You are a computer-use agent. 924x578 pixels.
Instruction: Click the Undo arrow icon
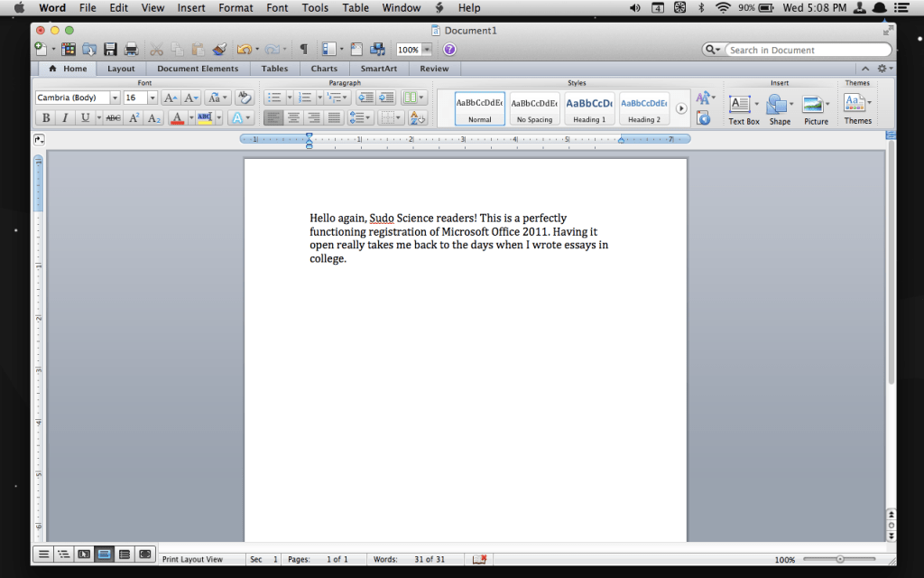click(x=244, y=49)
